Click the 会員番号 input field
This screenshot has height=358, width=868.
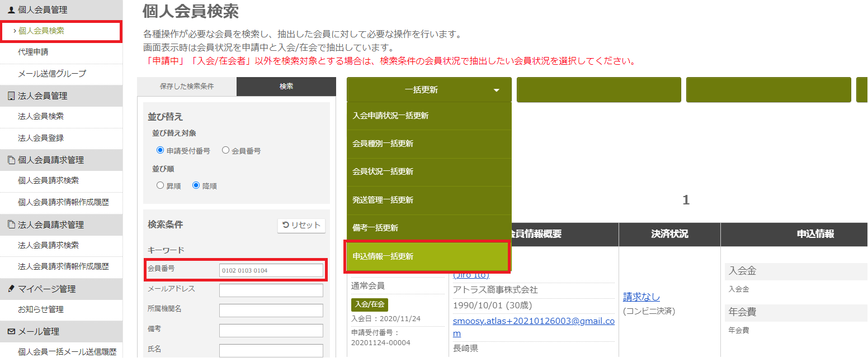coord(271,270)
